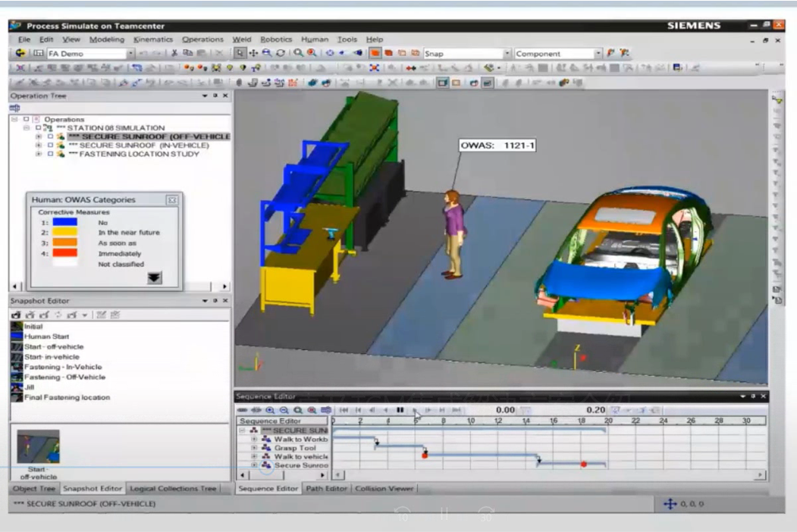Collapse the STATION 08 SIMULATION node
The width and height of the screenshot is (797, 532).
click(x=26, y=128)
